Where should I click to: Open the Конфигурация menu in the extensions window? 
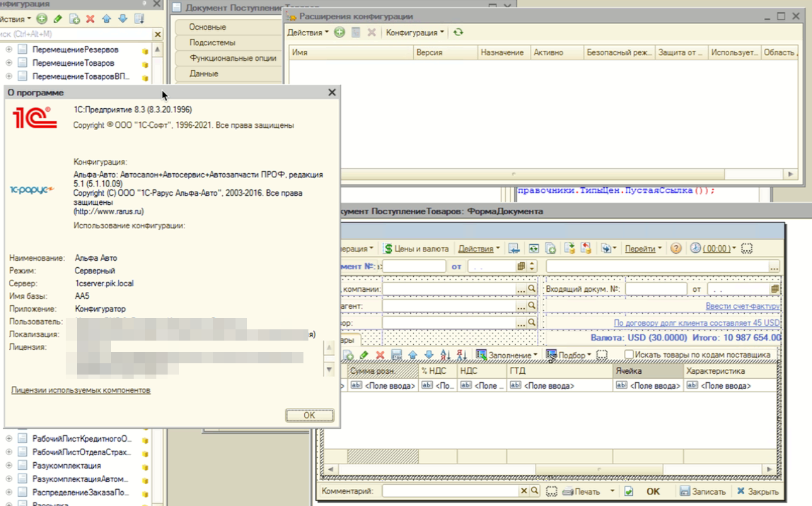point(414,33)
